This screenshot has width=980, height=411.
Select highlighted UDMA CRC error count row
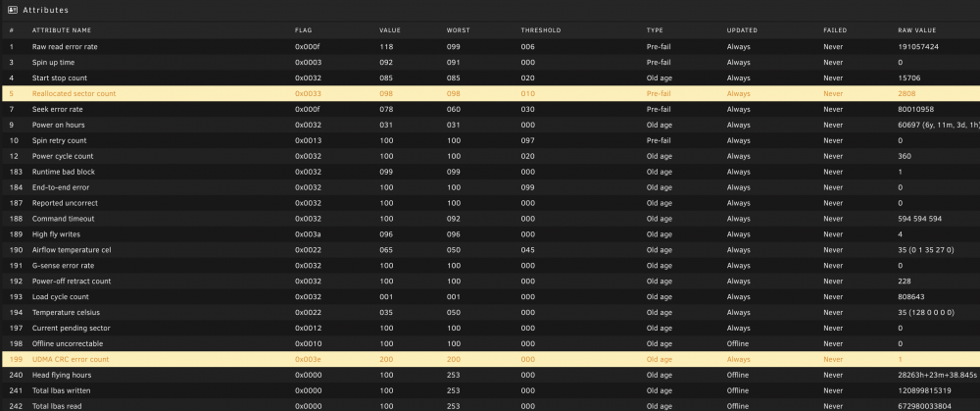[490, 360]
